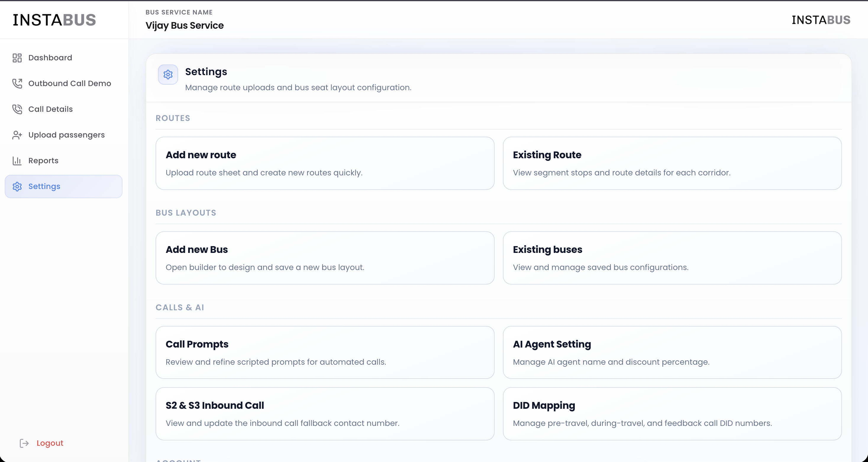Select Upload passengers in the sidebar

(x=64, y=135)
